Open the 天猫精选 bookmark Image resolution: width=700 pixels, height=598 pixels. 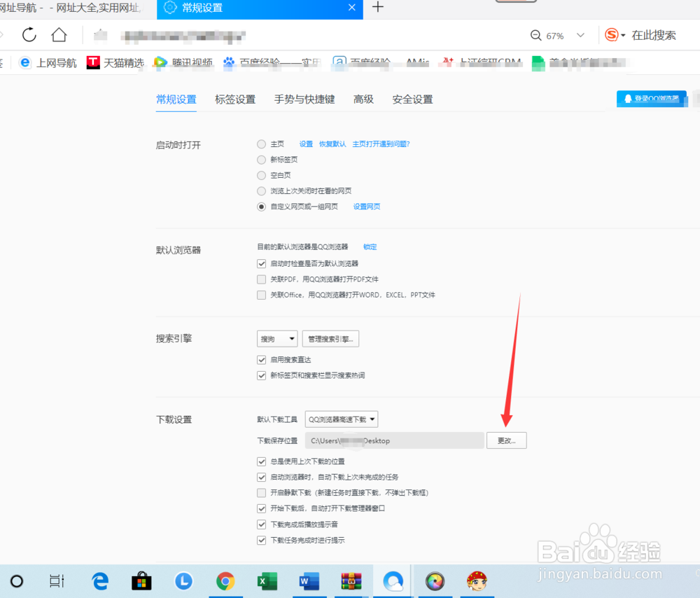[x=115, y=63]
